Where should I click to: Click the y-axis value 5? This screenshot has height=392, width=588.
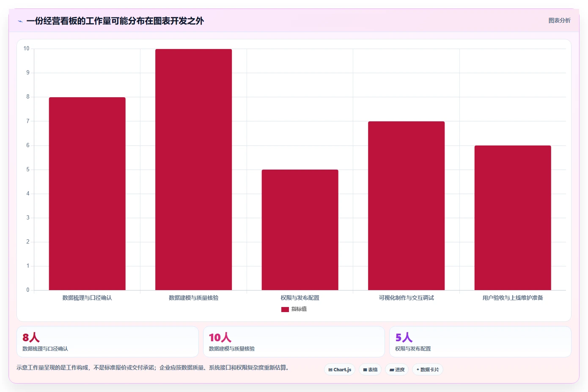click(x=28, y=170)
